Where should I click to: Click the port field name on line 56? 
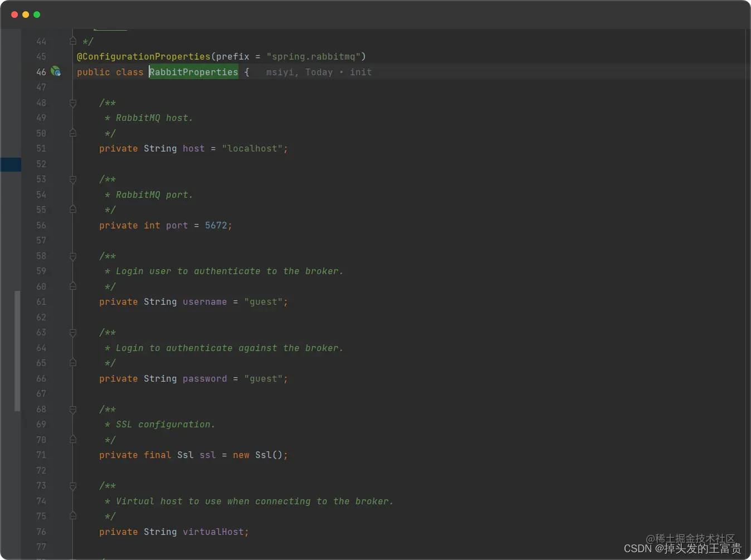pyautogui.click(x=177, y=225)
